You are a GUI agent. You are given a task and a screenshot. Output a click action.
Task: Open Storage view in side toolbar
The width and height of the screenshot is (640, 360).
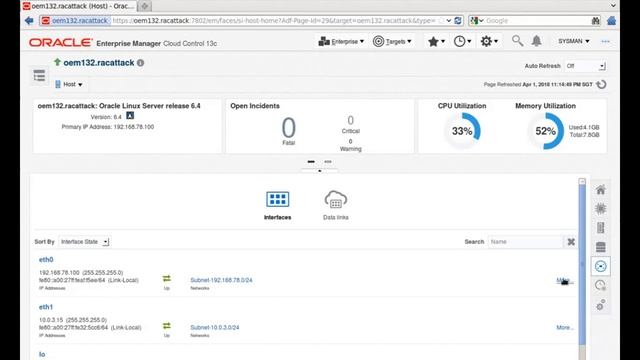[x=600, y=247]
